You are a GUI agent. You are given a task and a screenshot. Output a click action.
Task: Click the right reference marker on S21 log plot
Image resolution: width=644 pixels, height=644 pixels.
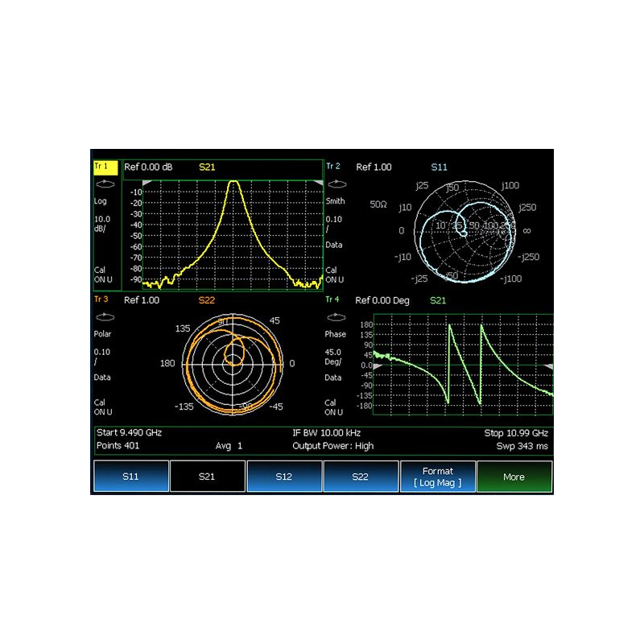[x=318, y=183]
